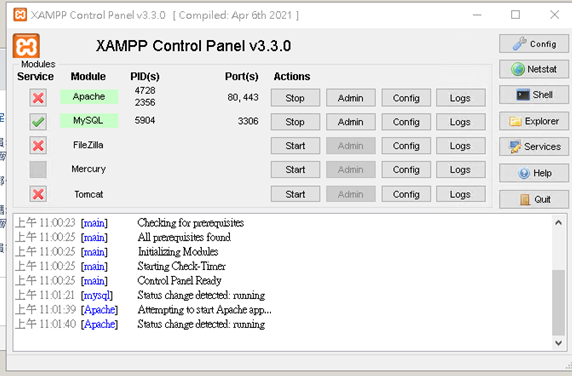572x376 pixels.
Task: Toggle the MySQL service install checkbox
Action: pos(38,121)
